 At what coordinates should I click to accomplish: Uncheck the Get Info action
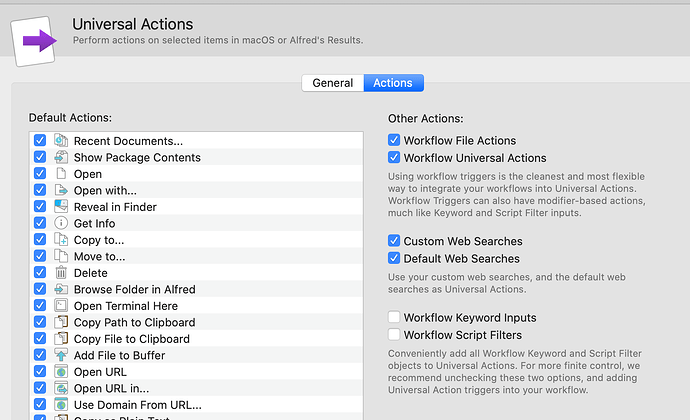[40, 223]
